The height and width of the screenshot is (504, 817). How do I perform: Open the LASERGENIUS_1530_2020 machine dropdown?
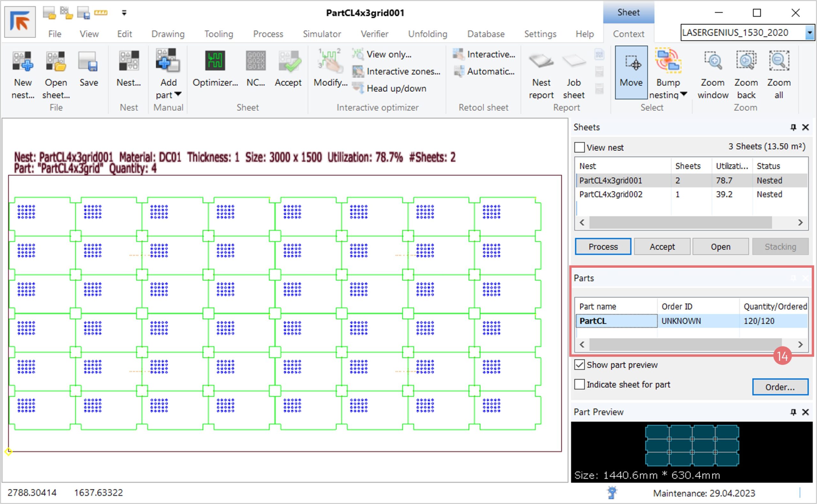pos(810,33)
